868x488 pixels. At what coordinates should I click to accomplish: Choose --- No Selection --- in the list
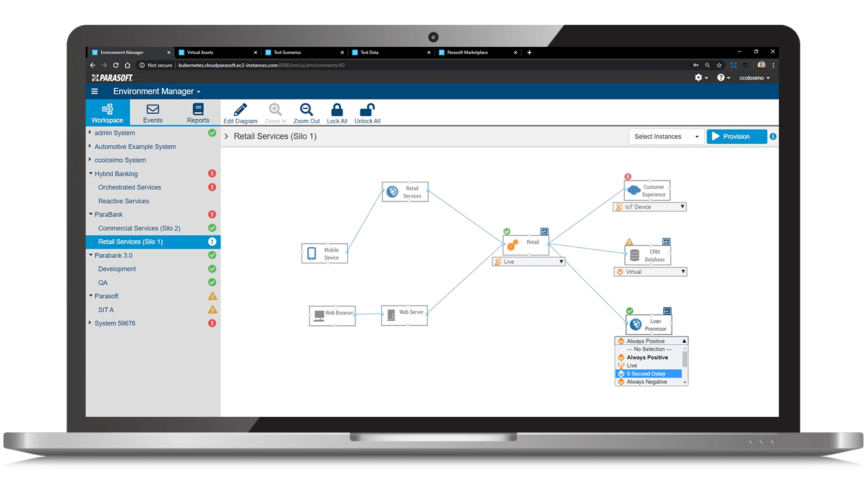pos(649,349)
